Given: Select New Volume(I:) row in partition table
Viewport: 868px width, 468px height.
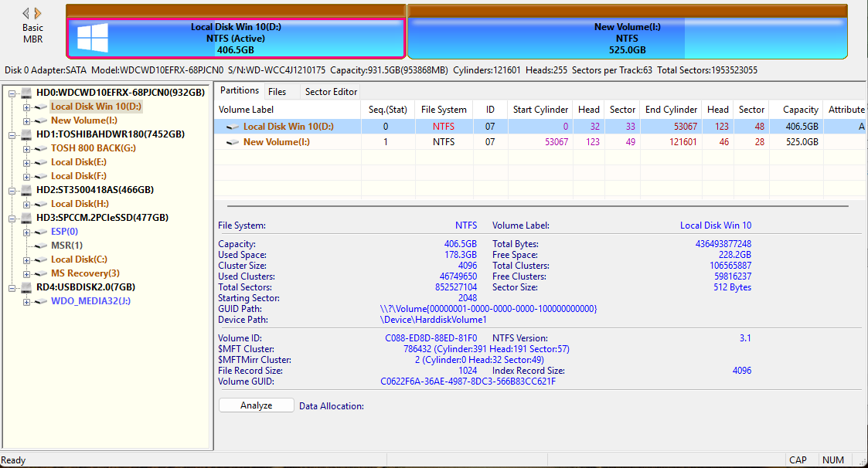Looking at the screenshot, I should (x=540, y=142).
